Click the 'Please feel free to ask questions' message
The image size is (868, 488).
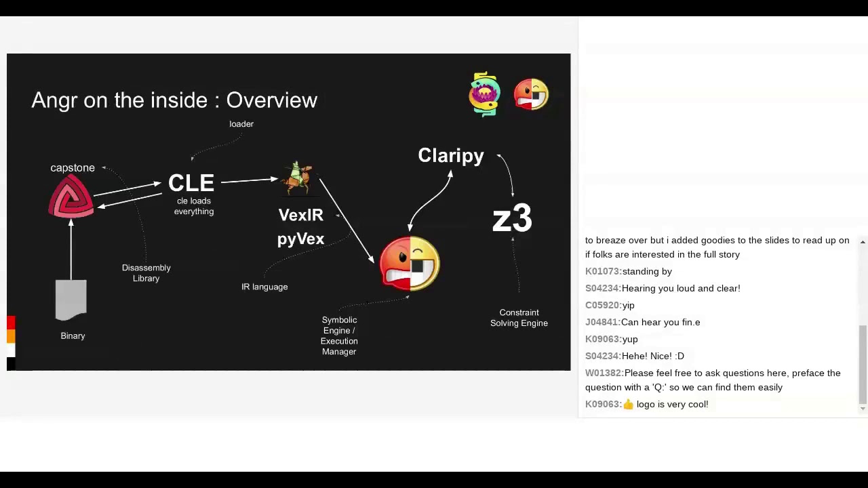click(713, 380)
